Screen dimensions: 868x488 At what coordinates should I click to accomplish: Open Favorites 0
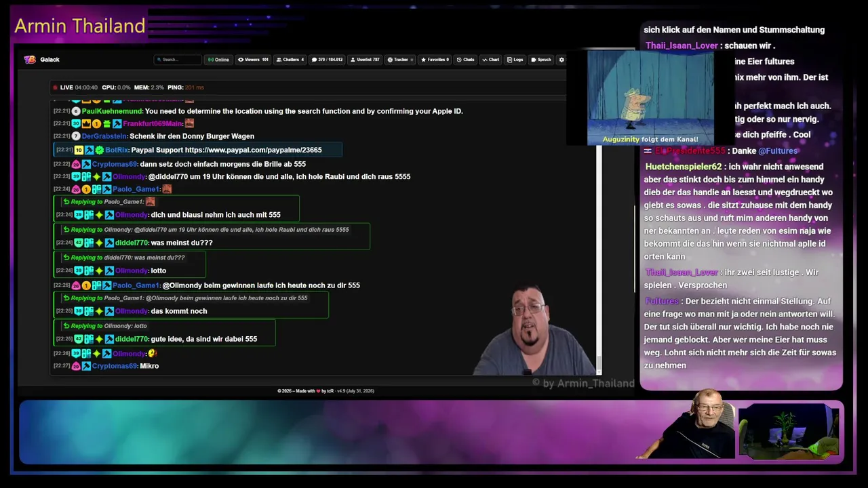coord(435,60)
